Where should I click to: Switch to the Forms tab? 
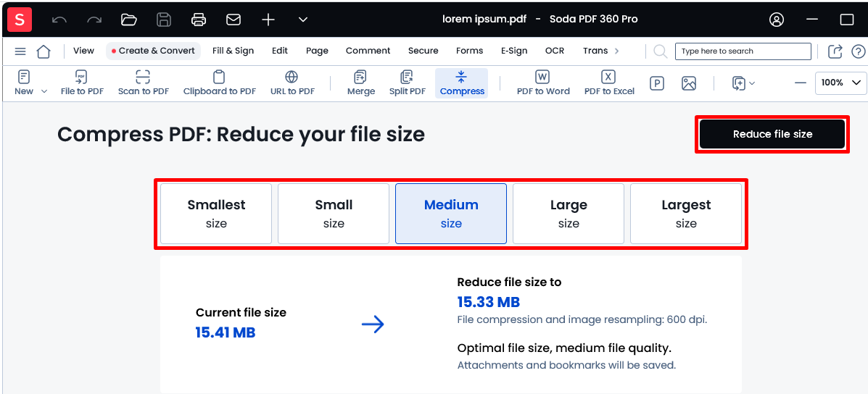pyautogui.click(x=470, y=51)
